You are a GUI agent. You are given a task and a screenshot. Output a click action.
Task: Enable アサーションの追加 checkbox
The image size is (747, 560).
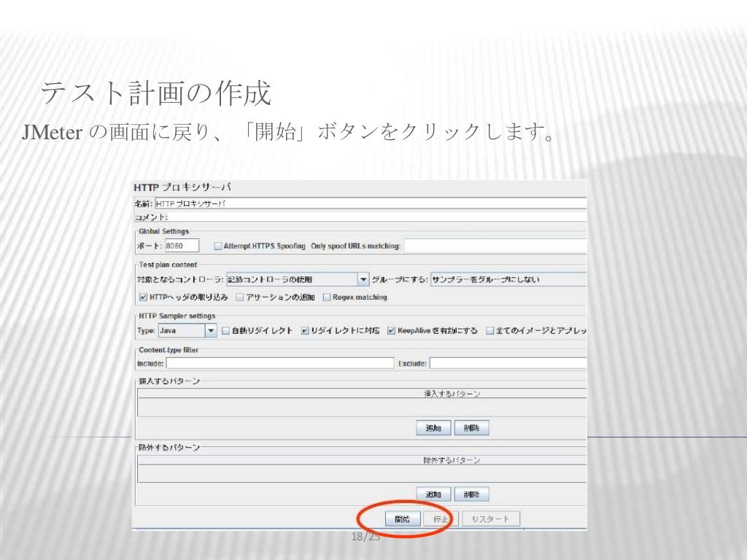[240, 297]
